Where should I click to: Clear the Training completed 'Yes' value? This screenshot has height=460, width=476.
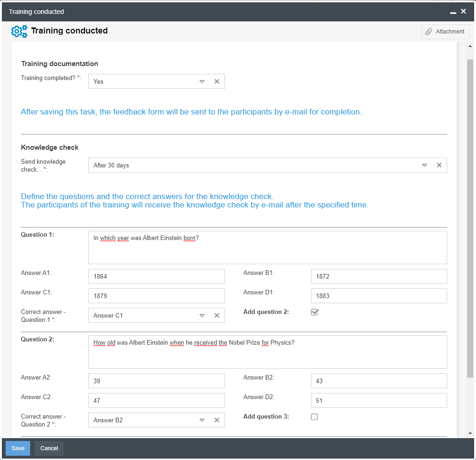tap(217, 81)
